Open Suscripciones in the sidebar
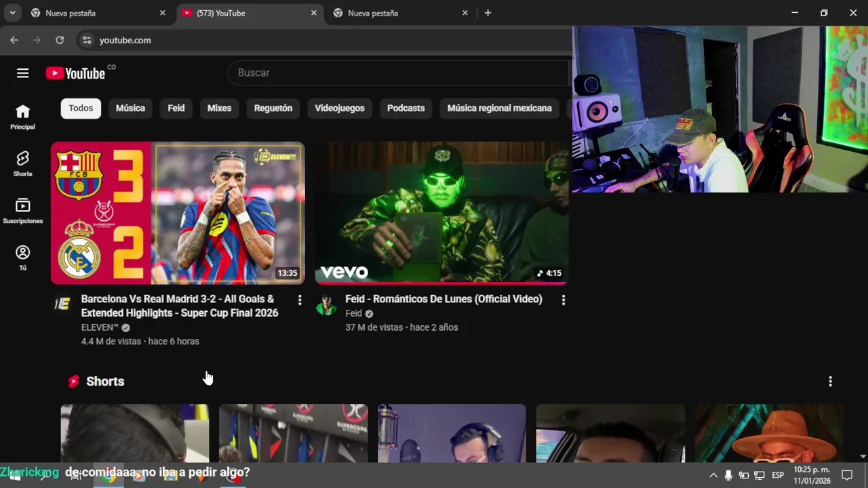868x488 pixels. click(22, 211)
